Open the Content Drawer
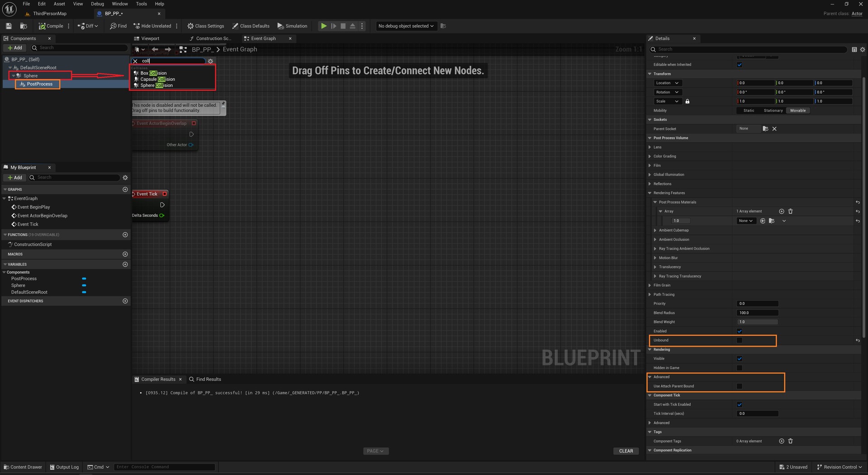 (23, 467)
